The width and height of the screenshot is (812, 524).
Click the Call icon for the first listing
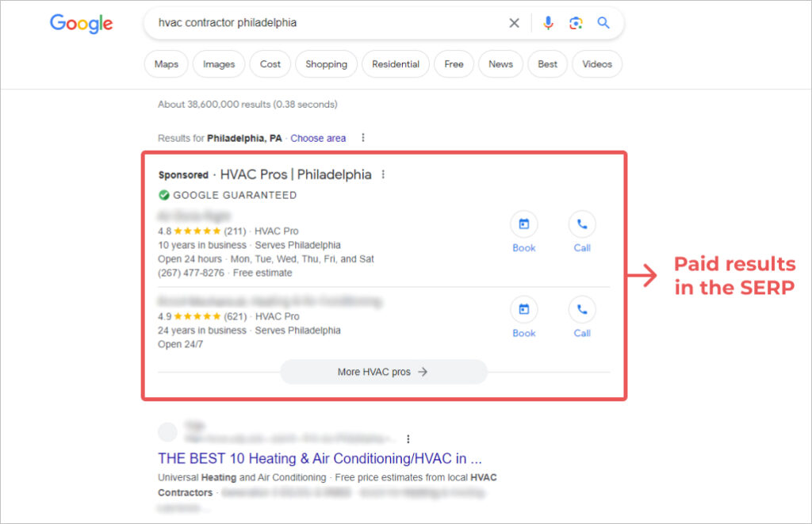coord(581,224)
